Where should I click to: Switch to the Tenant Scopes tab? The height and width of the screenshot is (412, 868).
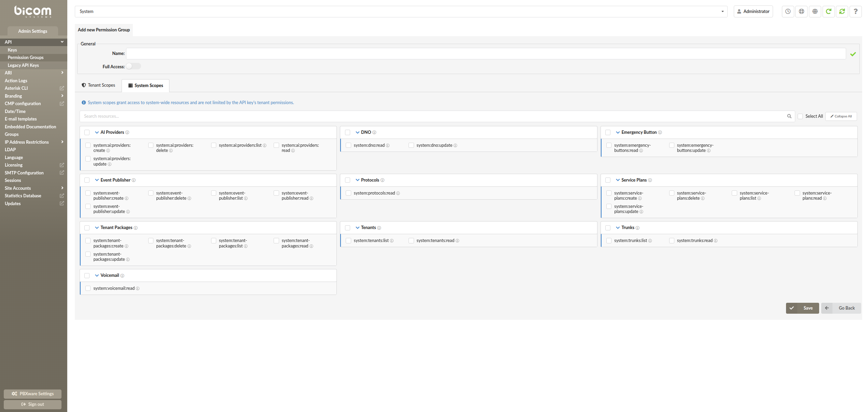point(98,85)
